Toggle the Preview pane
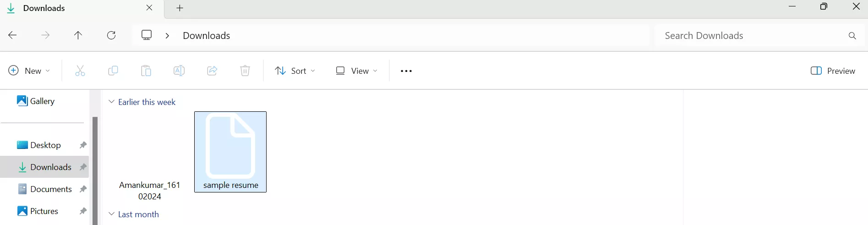The image size is (868, 225). point(833,71)
